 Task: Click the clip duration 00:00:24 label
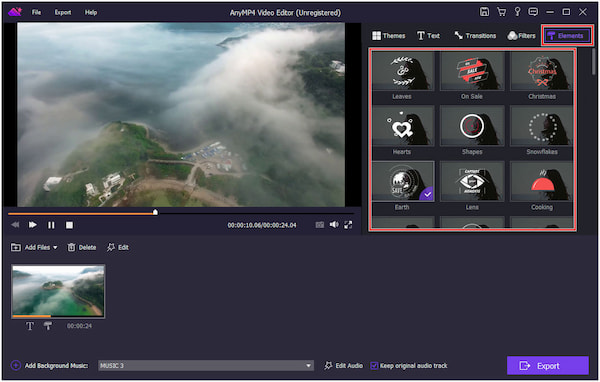[79, 326]
